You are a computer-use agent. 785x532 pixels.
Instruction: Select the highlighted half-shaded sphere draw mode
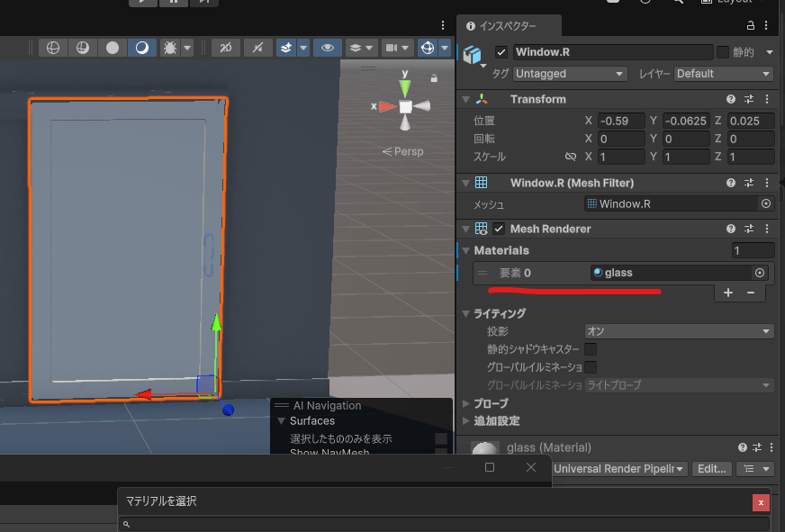[x=142, y=48]
